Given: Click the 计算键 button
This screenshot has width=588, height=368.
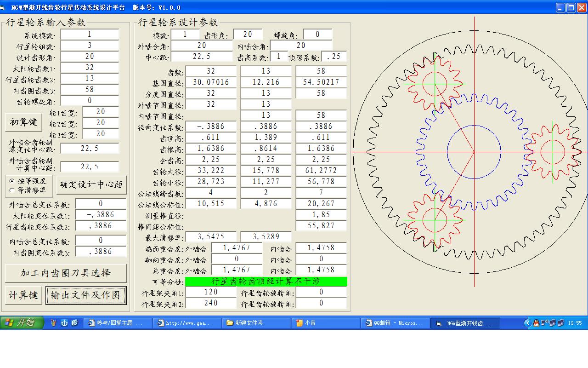Looking at the screenshot, I should click(23, 295).
